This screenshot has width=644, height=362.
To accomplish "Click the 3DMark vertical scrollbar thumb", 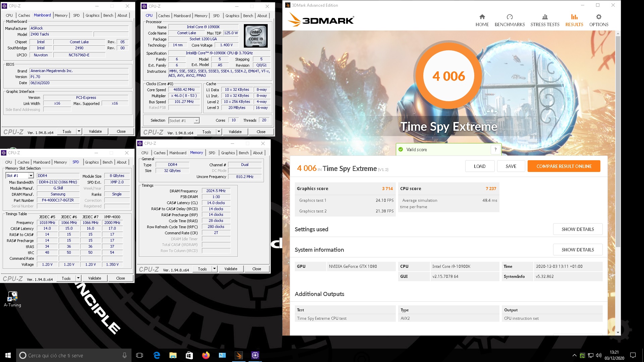I will [x=618, y=141].
